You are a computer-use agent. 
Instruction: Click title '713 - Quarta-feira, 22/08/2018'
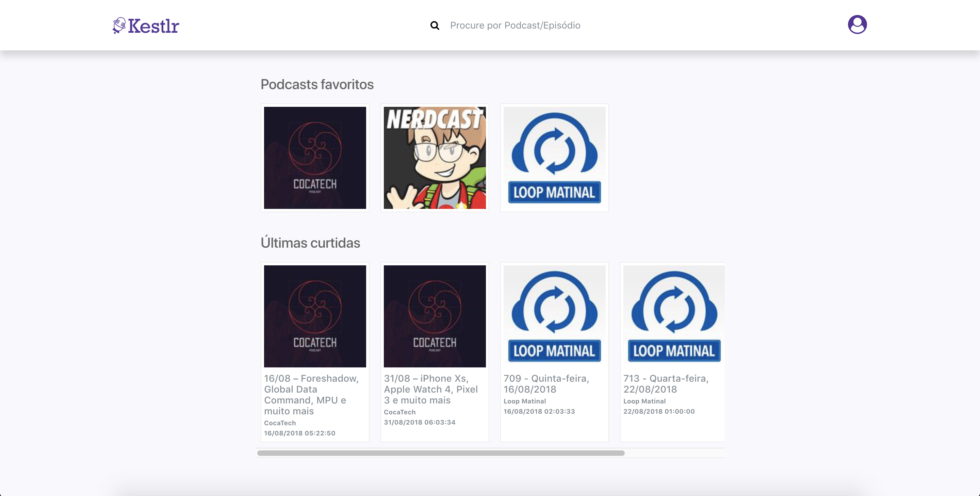point(666,384)
